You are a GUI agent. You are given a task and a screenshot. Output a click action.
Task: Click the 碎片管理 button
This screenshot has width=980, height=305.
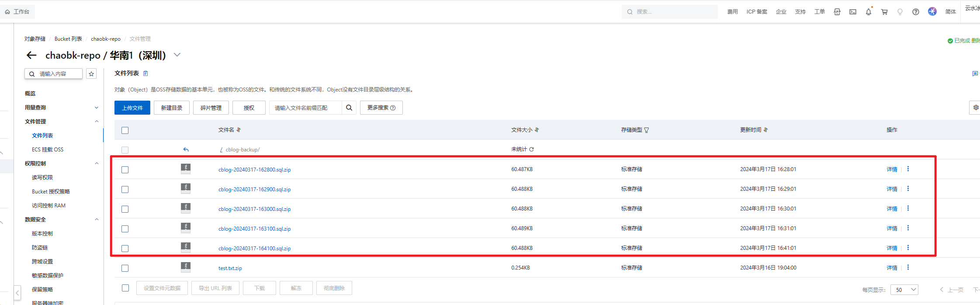(211, 108)
